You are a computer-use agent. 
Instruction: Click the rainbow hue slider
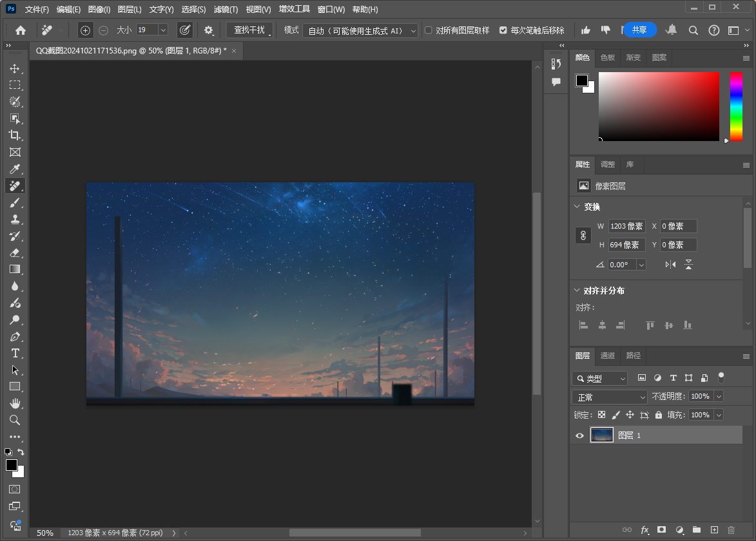[x=736, y=106]
